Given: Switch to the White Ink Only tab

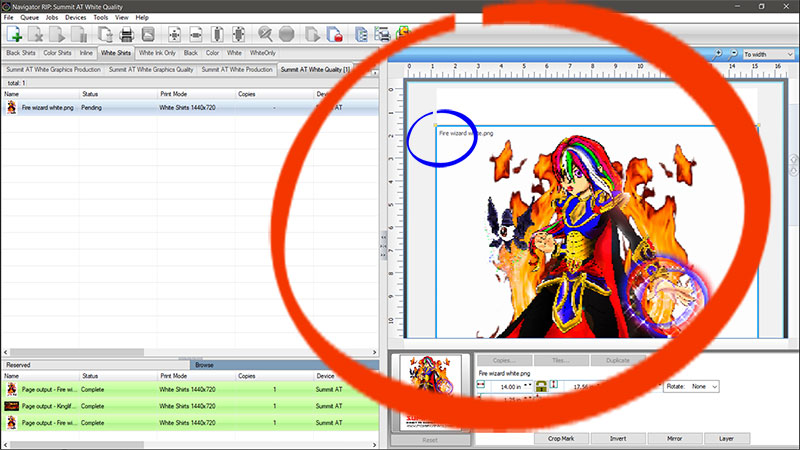Looking at the screenshot, I should 157,52.
